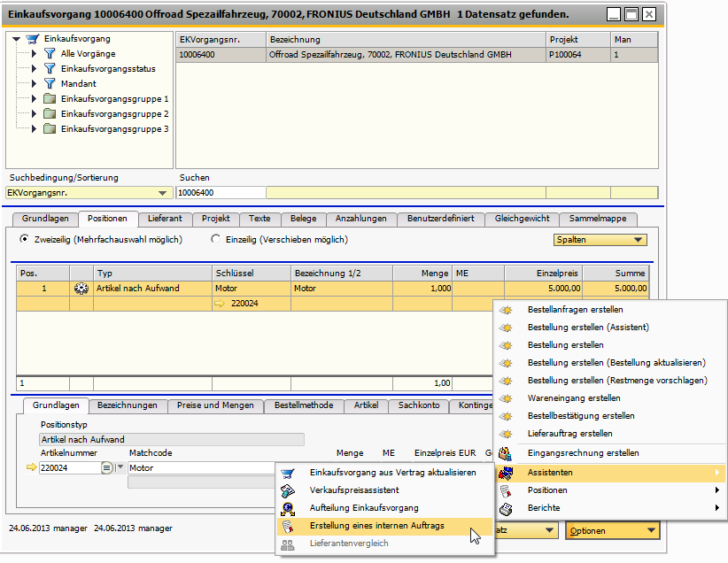
Task: Click the Verkaufspreisassistent icon in submenu
Action: tap(287, 490)
